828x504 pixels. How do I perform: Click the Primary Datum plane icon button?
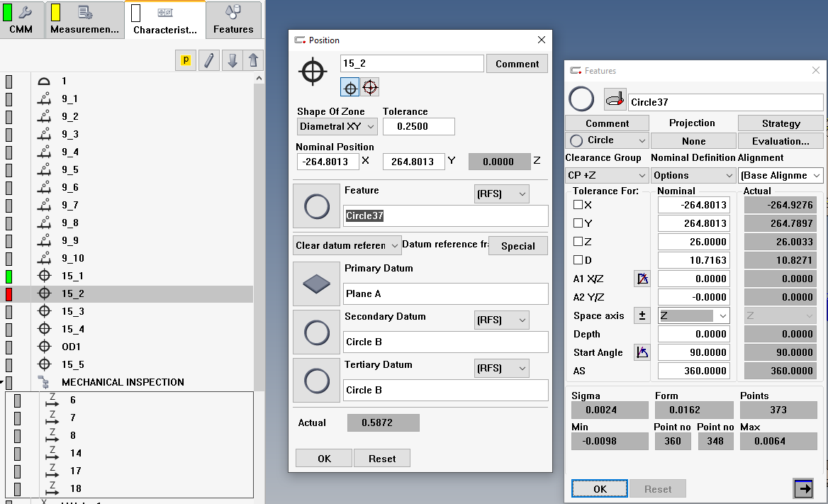pos(316,284)
